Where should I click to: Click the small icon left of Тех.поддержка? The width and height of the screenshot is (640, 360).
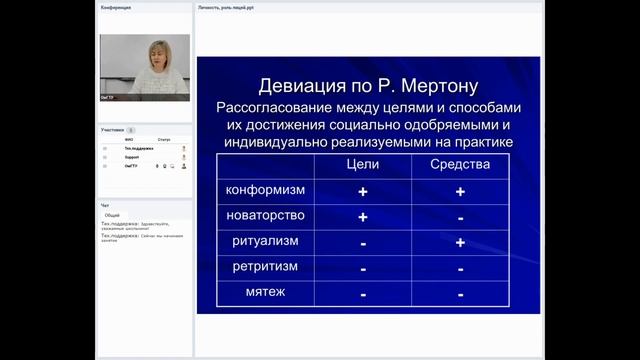(x=105, y=149)
